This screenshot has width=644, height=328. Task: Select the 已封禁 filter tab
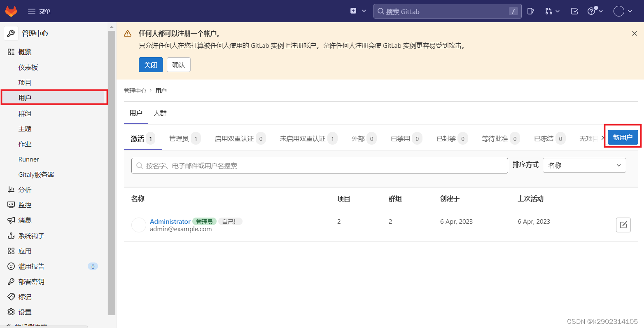452,139
